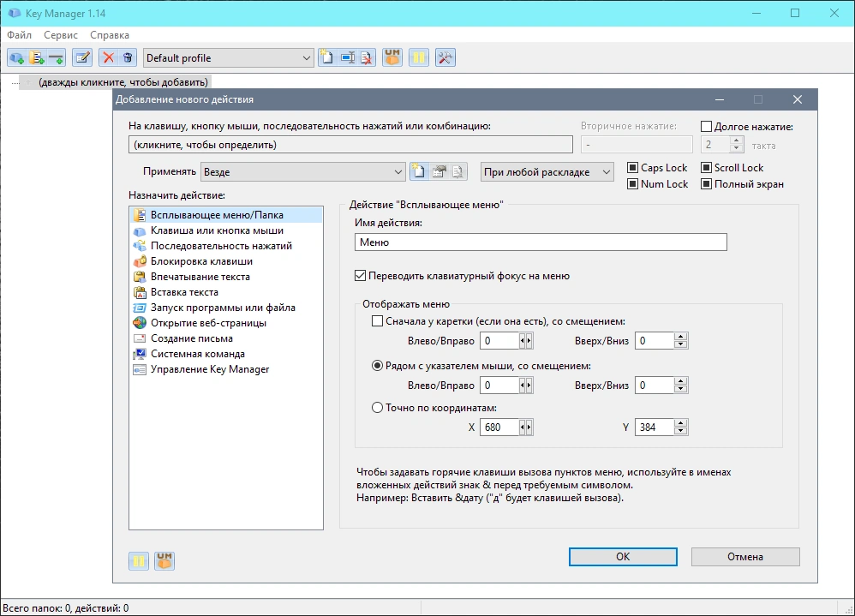Screen dimensions: 855x616
Task: Click the add separator icon in toolbar
Action: [x=57, y=57]
